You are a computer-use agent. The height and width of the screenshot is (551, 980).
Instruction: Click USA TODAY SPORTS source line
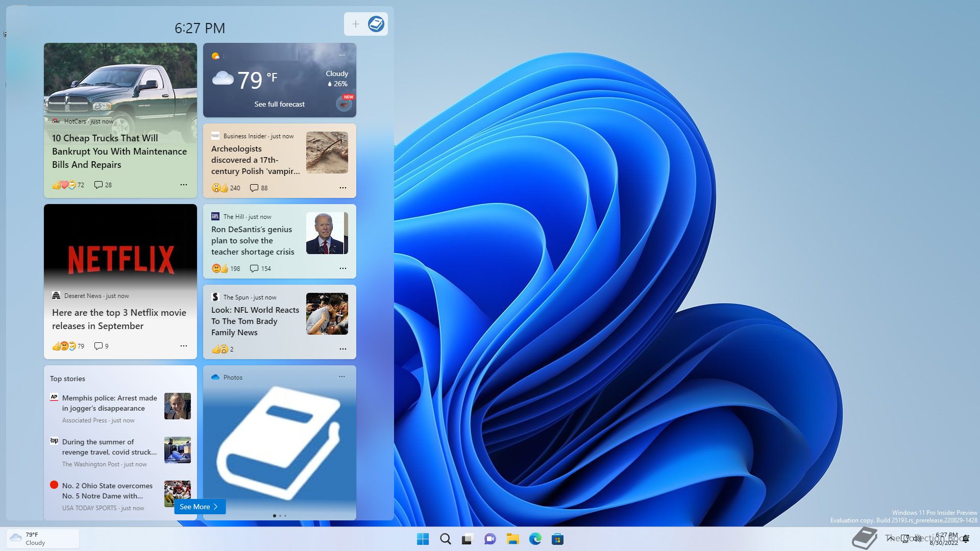[x=103, y=508]
